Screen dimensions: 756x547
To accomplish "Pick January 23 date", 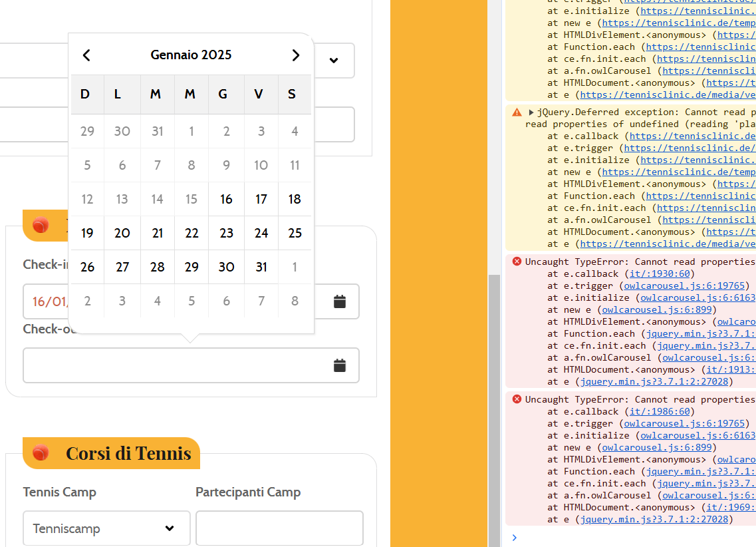I will point(226,233).
